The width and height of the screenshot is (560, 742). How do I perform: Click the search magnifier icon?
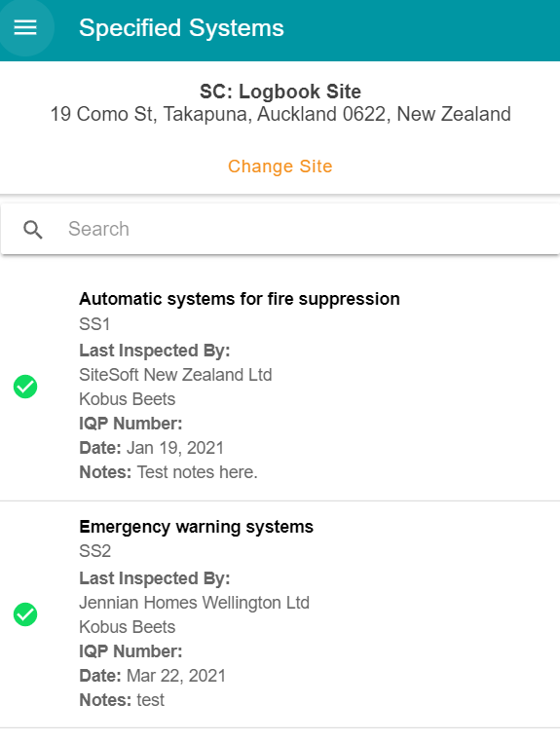pos(33,230)
